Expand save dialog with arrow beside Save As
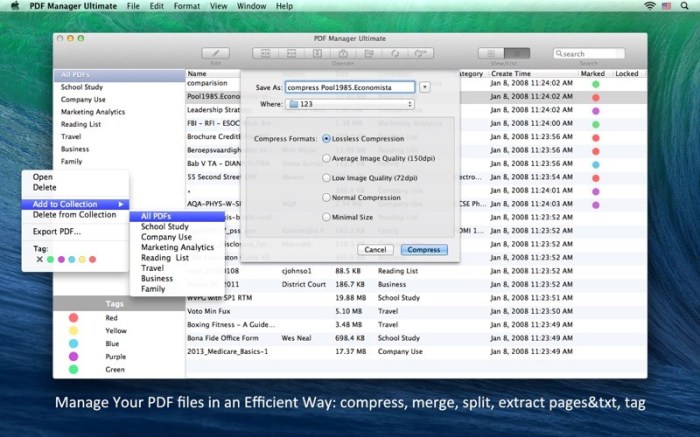Viewport: 700px width, 437px height. (x=425, y=87)
